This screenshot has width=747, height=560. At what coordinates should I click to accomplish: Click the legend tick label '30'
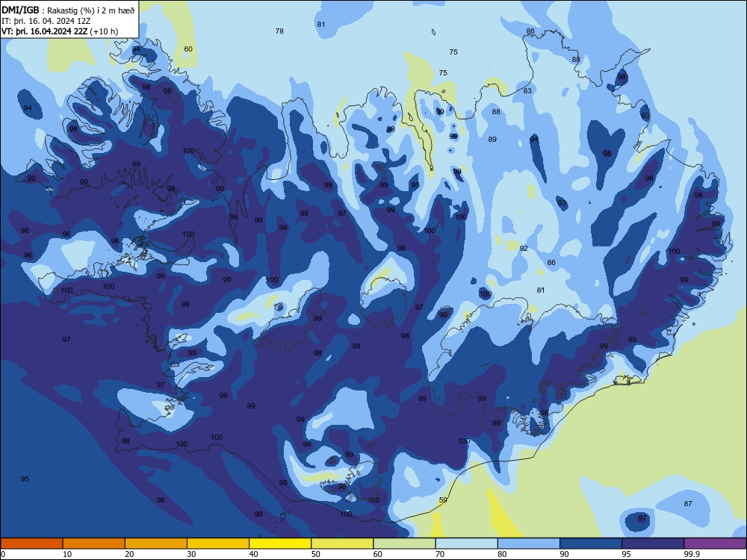click(191, 554)
